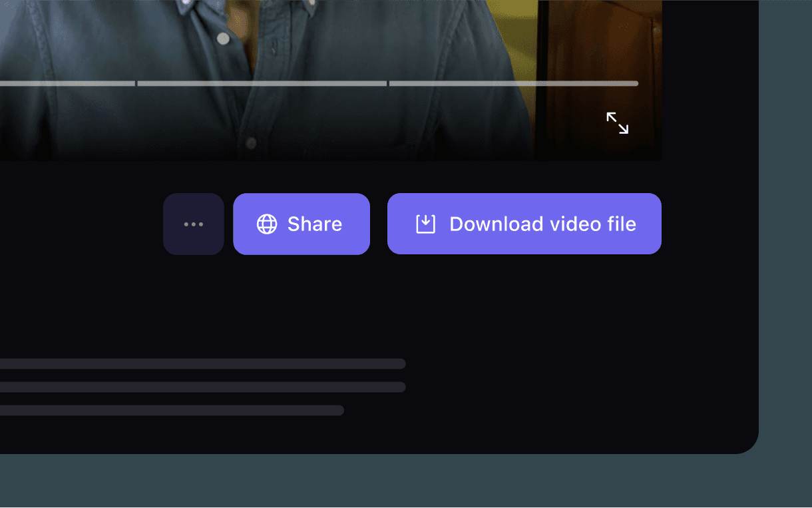Click the top placeholder description line

click(200, 364)
